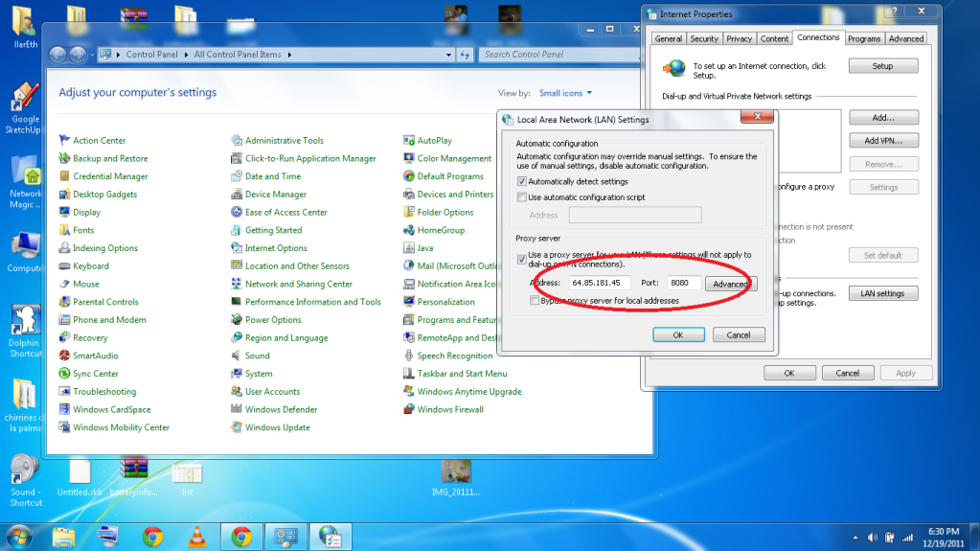Open the Credential Manager icon
This screenshot has height=551, width=980.
(x=64, y=176)
